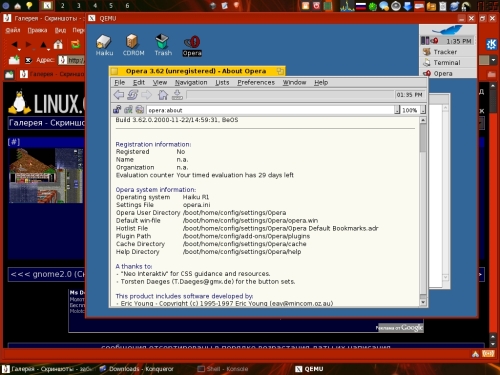Open the Help menu in Opera
Image resolution: width=500 pixels, height=375 pixels.
[x=321, y=82]
